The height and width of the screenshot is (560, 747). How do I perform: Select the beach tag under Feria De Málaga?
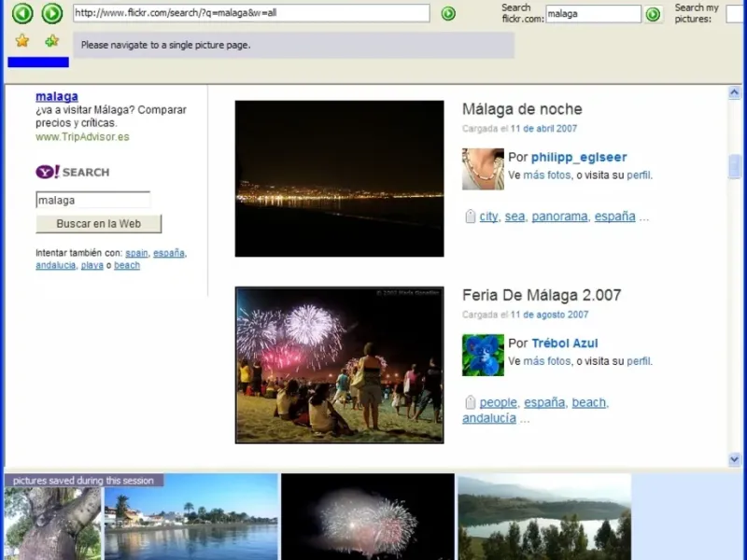point(589,402)
